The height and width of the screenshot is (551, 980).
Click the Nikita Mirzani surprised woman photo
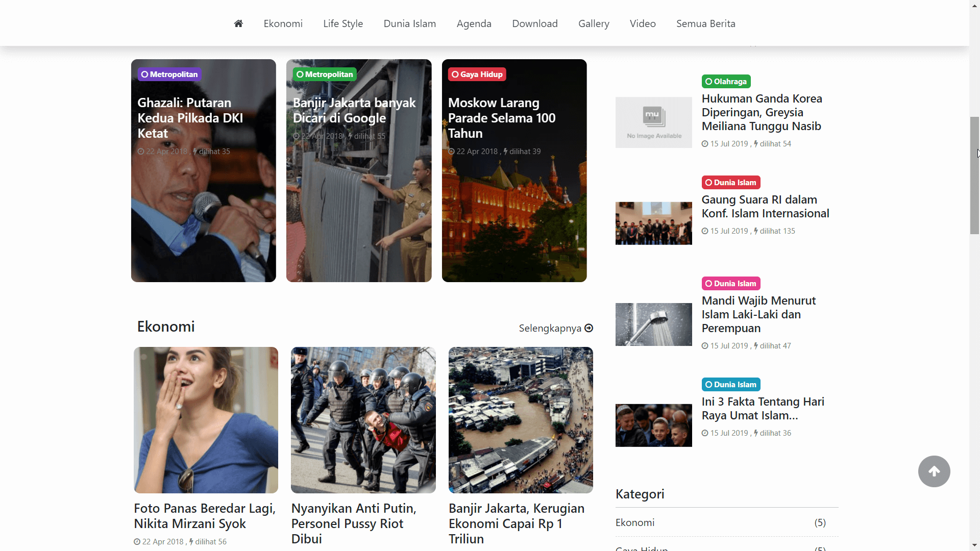coord(206,420)
